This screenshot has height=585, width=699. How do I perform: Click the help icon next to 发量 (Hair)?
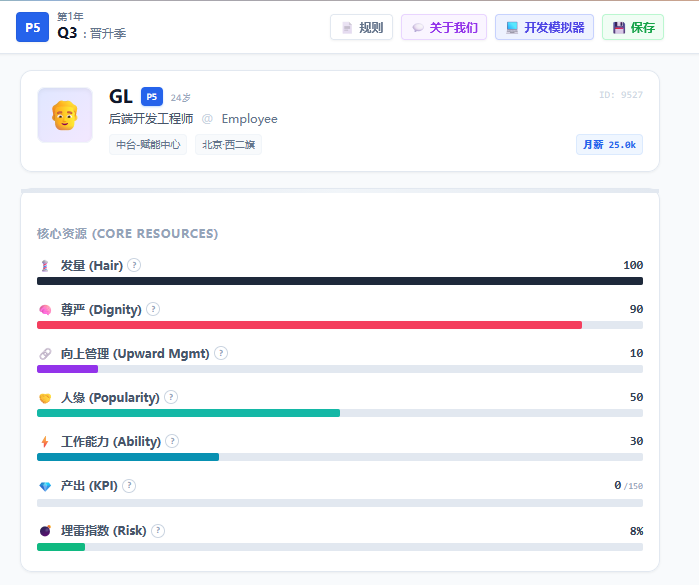(134, 265)
